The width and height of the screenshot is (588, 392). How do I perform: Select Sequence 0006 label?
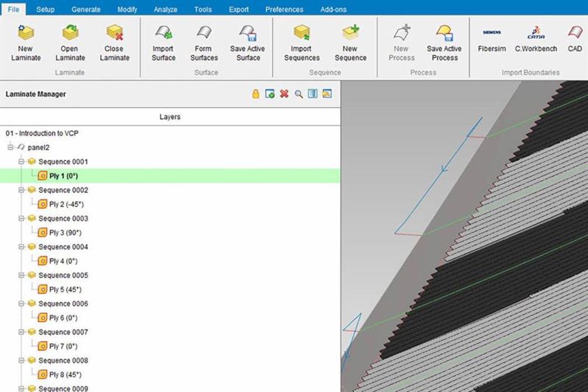coord(63,303)
